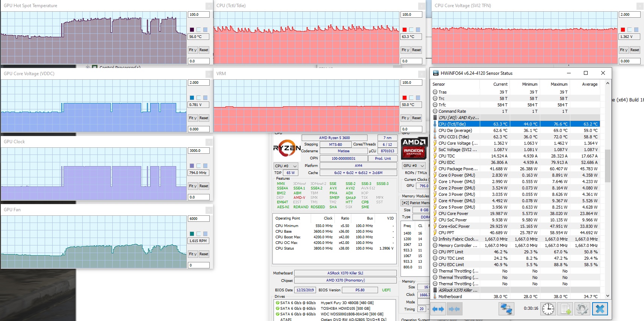Click the lightning icon on Core 0 Power row
This screenshot has height=321, width=644.
tap(435, 175)
